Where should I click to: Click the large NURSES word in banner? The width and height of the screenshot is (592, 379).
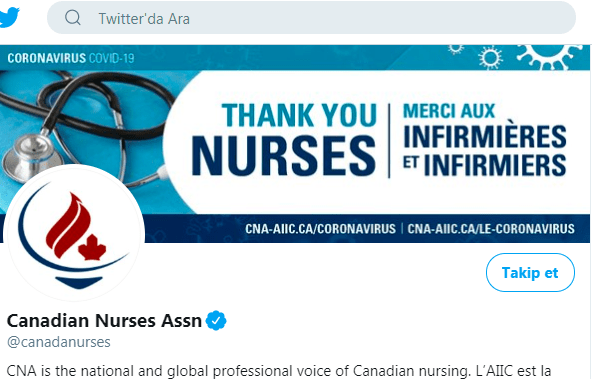(284, 156)
